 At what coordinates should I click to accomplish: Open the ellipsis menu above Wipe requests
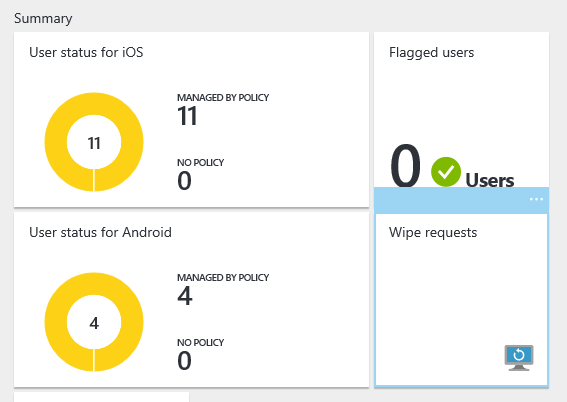(536, 199)
